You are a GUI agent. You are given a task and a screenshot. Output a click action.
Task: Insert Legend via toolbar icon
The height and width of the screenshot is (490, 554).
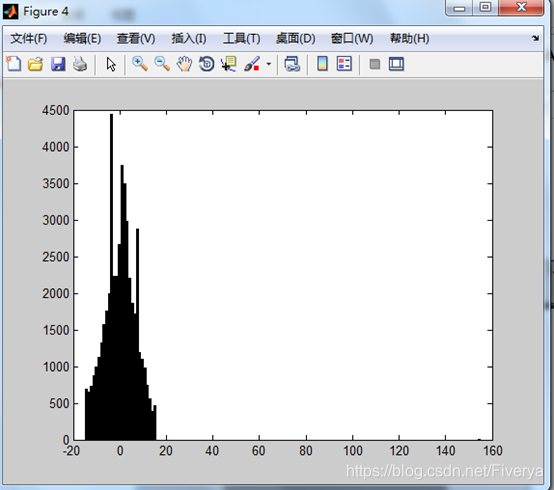pyautogui.click(x=344, y=64)
